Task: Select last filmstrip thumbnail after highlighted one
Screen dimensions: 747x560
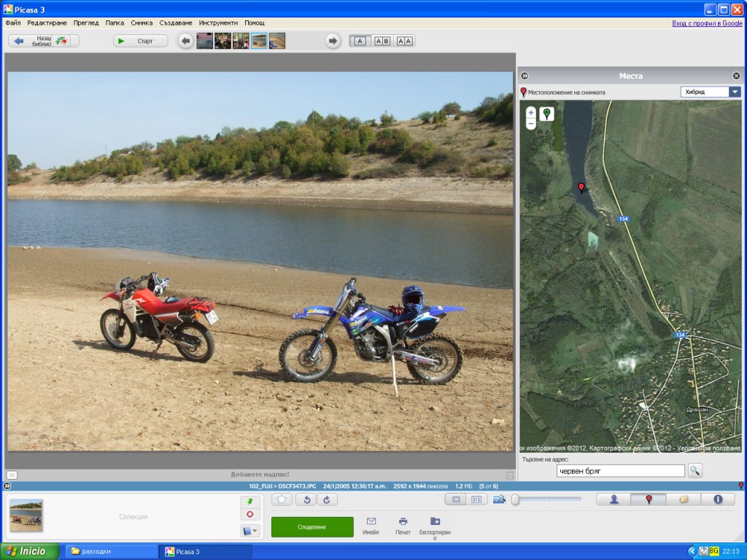Action: tap(276, 41)
